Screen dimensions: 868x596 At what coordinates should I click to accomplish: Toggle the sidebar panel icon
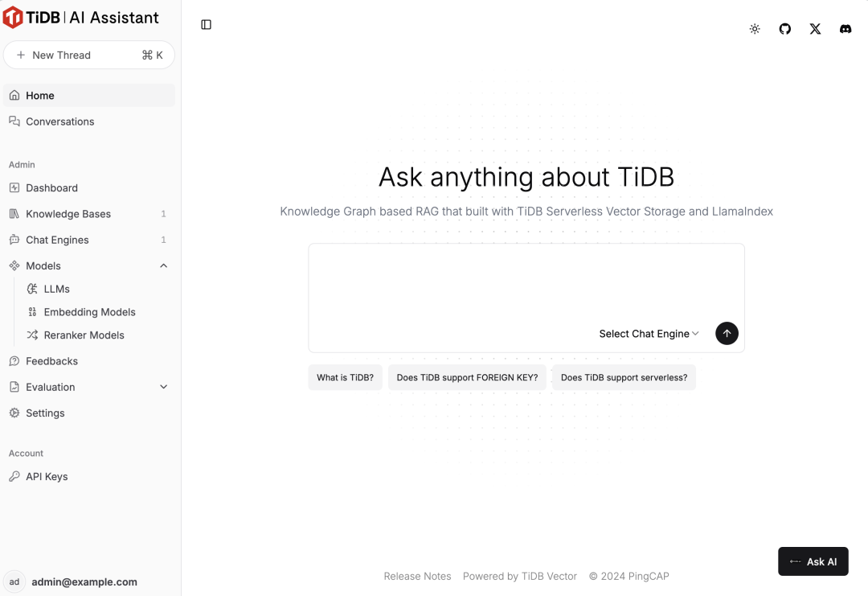point(206,24)
